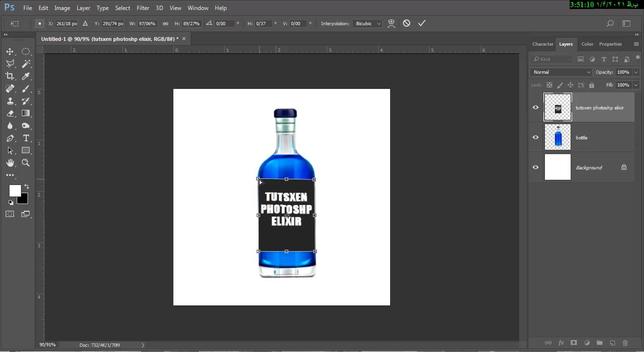Open the Normal blend mode dropdown

561,72
